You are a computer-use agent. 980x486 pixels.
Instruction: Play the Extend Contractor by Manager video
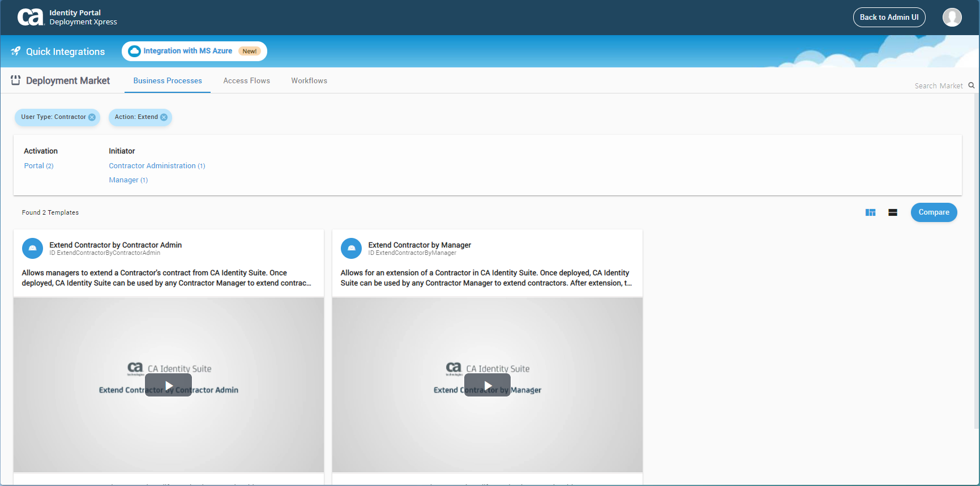[x=487, y=385]
